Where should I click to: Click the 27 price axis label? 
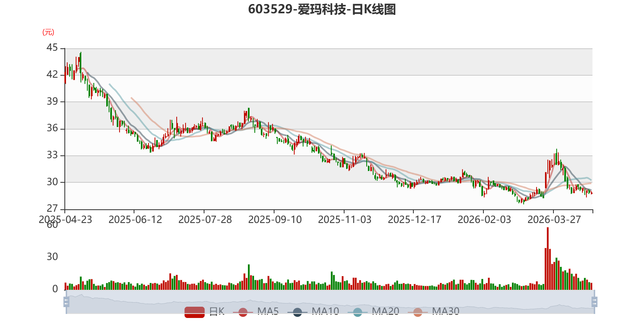[x=52, y=209]
